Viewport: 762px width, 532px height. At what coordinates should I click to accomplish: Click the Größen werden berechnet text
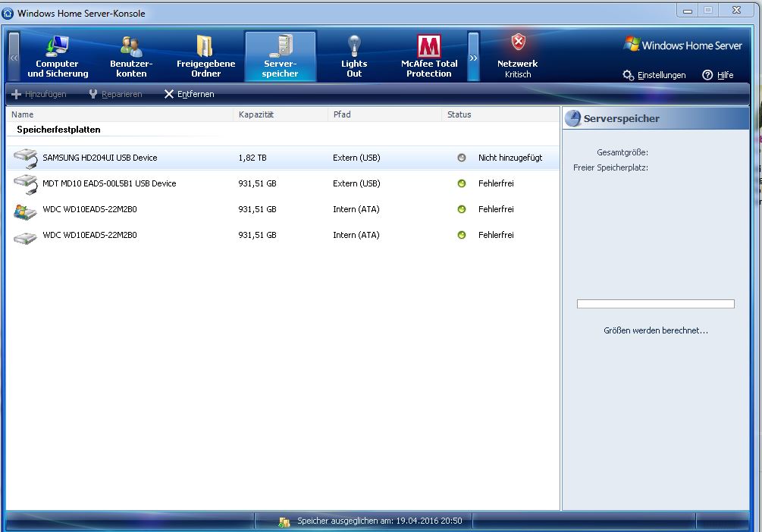pyautogui.click(x=656, y=330)
